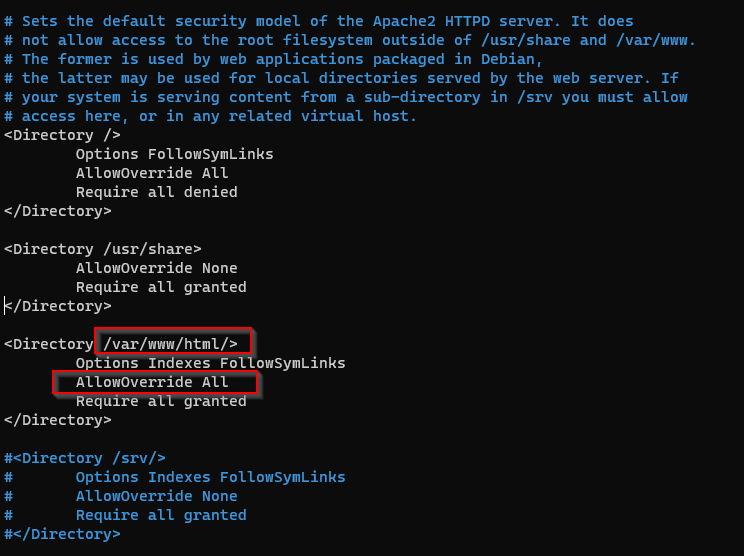Click commented Options Indexes FollowSymLinks line
The image size is (744, 556).
tap(175, 477)
